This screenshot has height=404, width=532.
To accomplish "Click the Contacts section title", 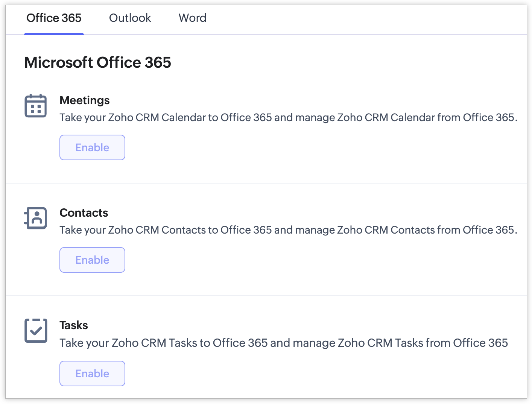I will click(x=84, y=213).
